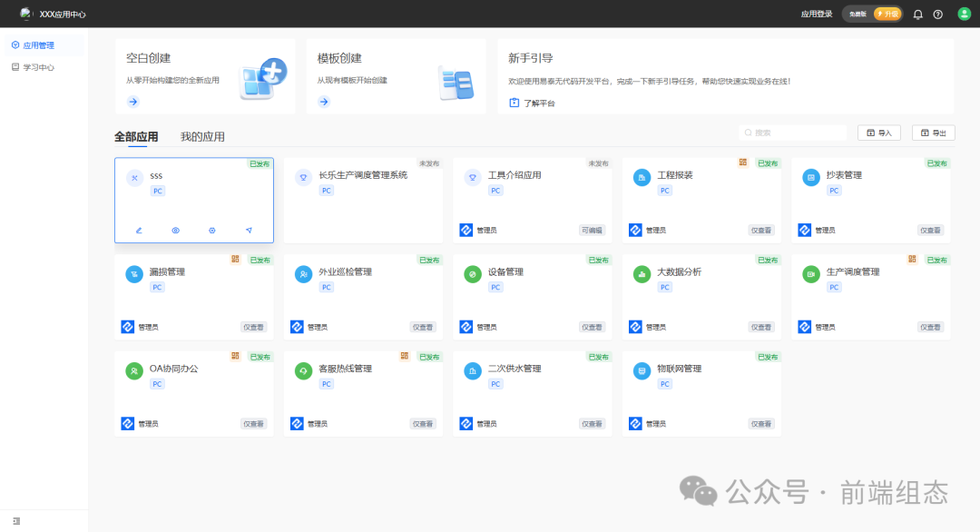Click the 管理员 avatar on 抄表管理 card
This screenshot has width=980, height=532.
click(x=804, y=230)
